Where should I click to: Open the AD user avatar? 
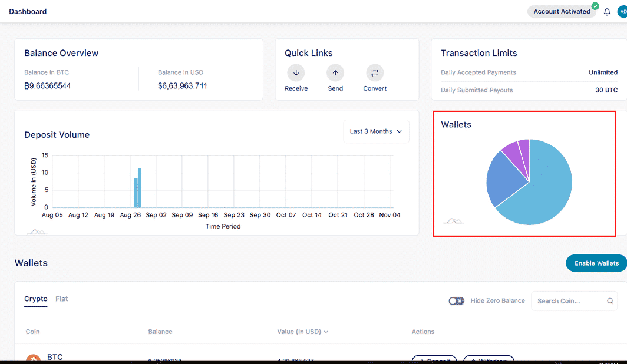(622, 12)
